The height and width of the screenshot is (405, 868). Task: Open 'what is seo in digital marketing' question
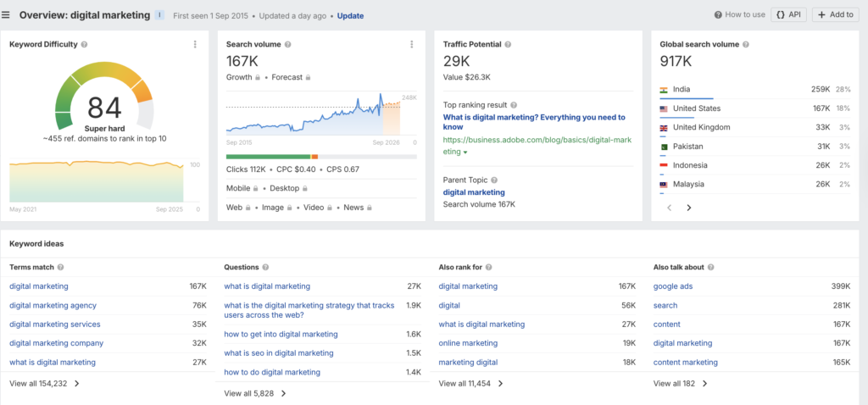[279, 353]
